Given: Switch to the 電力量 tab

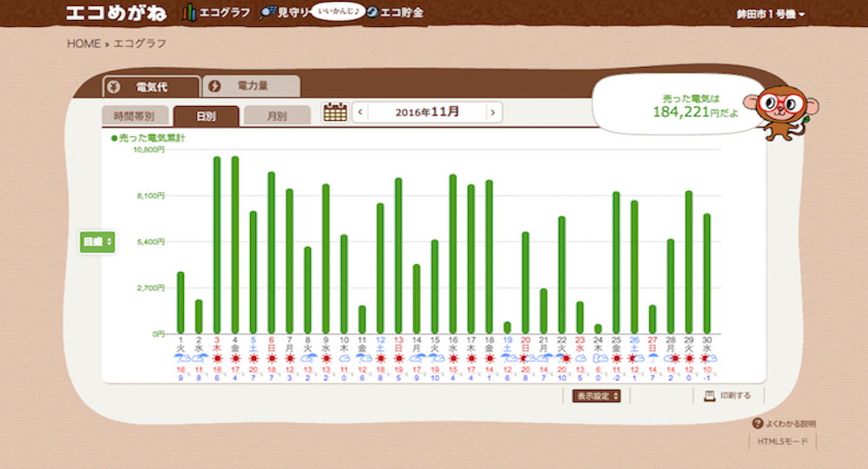Looking at the screenshot, I should click(251, 86).
